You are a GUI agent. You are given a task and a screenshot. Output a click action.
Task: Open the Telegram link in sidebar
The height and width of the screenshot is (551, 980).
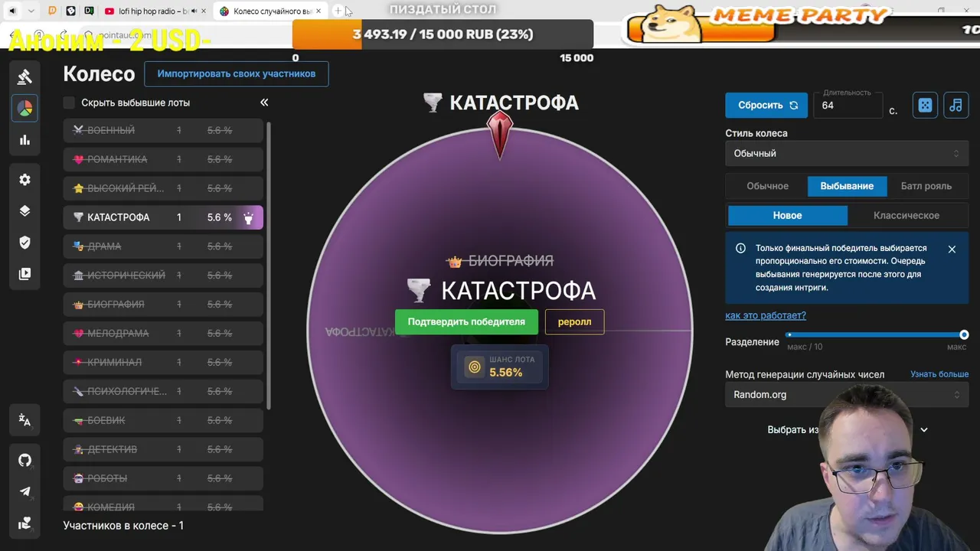point(24,491)
